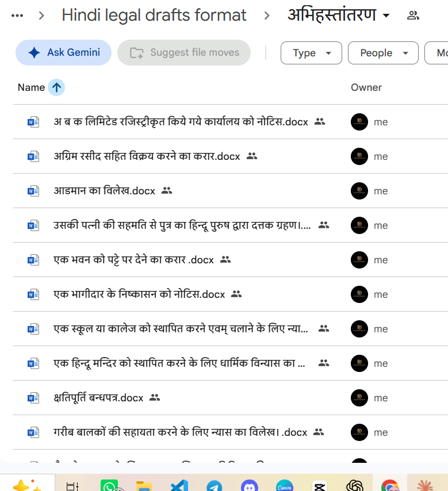This screenshot has height=491, width=448.
Task: Click the Name column header
Action: [x=31, y=87]
